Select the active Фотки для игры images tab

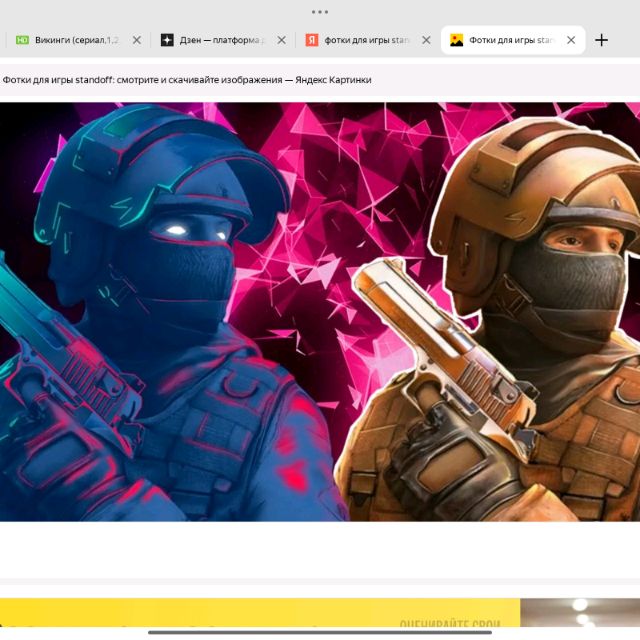[x=512, y=40]
